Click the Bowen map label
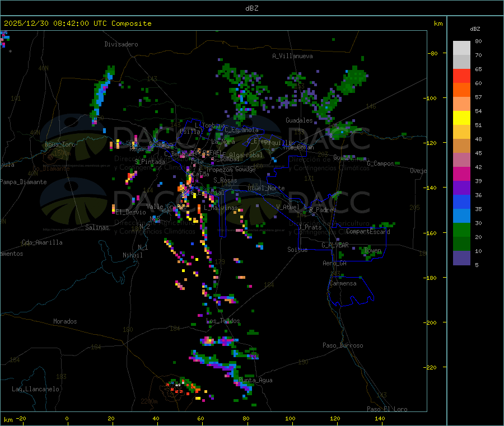 372,250
